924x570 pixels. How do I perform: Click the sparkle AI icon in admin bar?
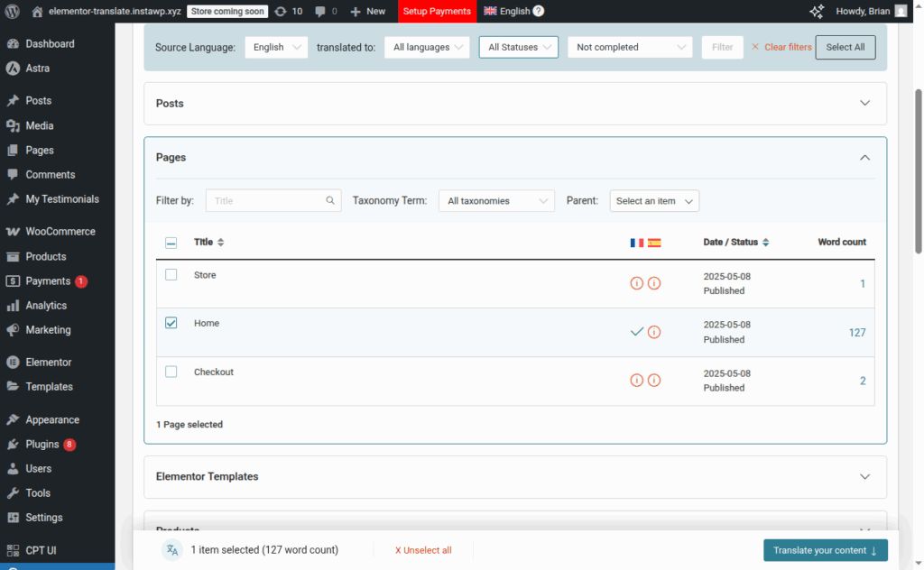point(816,11)
